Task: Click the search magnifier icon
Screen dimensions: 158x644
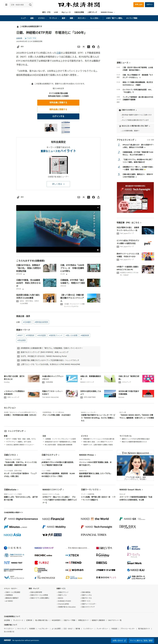Action: point(30,5)
